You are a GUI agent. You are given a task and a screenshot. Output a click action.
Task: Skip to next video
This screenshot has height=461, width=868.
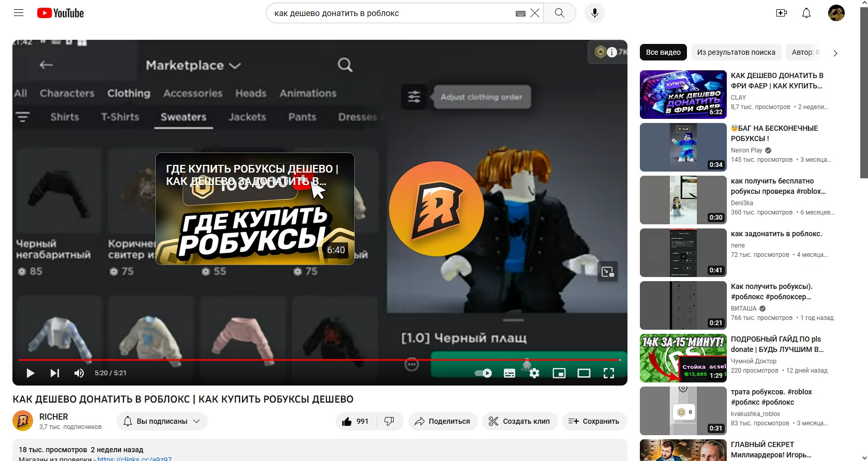54,373
